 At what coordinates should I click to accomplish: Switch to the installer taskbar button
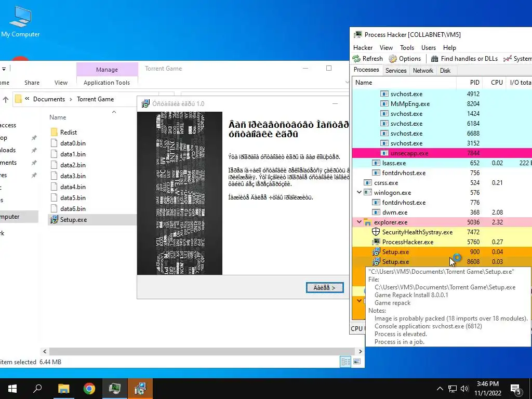pos(140,389)
